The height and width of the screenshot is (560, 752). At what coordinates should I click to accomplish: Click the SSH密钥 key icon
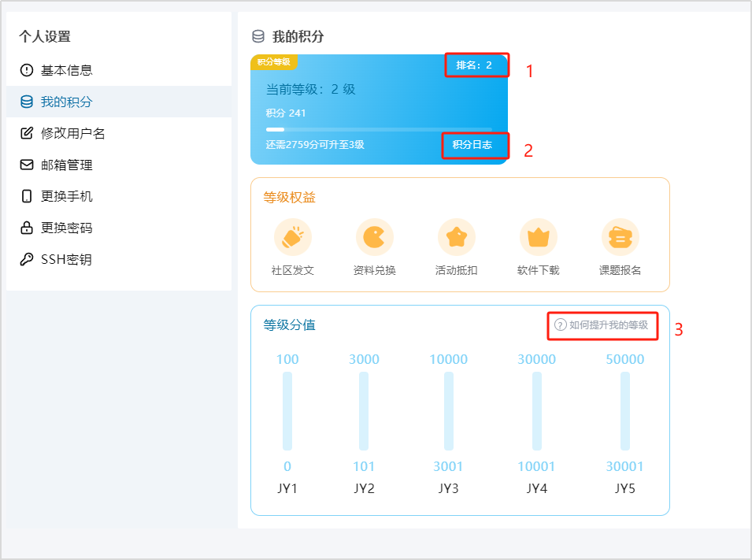27,259
